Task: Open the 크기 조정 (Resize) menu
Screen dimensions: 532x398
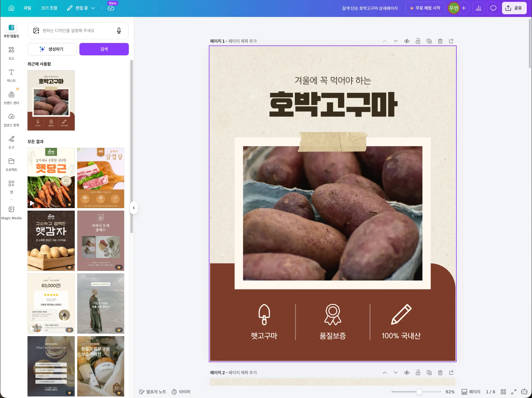Action: 49,8
